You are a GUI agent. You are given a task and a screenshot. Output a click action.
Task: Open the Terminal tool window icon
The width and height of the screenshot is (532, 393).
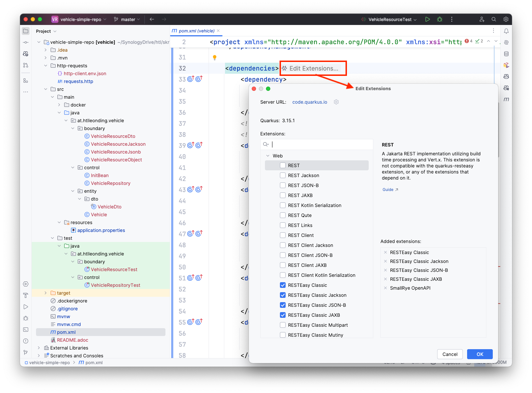coord(26,330)
